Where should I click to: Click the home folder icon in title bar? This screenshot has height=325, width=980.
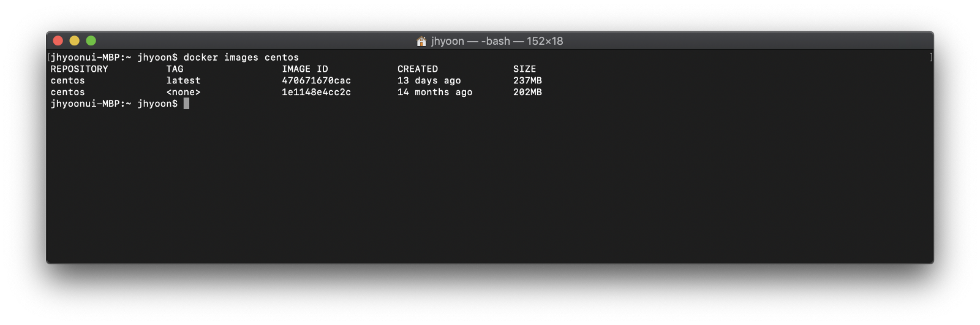pos(421,41)
